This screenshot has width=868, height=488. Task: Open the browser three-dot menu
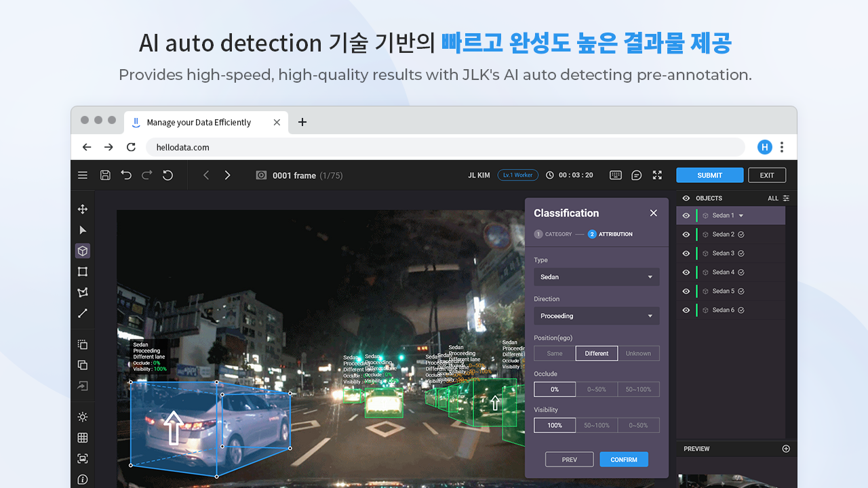782,147
